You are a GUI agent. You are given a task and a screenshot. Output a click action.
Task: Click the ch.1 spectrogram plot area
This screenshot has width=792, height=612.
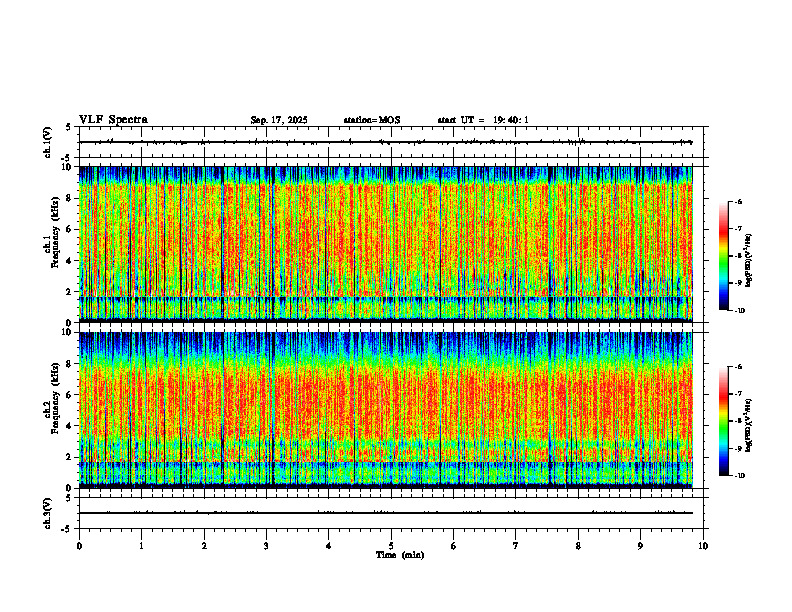click(x=385, y=244)
